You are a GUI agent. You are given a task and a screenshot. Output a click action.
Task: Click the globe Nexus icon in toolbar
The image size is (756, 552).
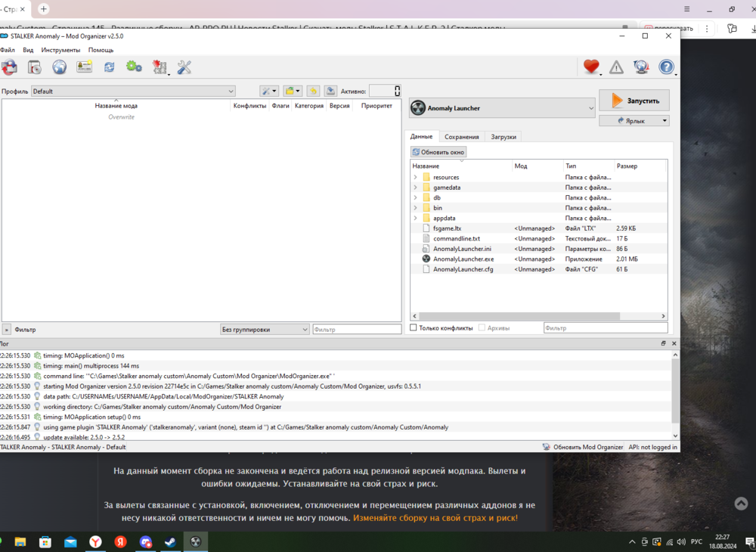(59, 67)
